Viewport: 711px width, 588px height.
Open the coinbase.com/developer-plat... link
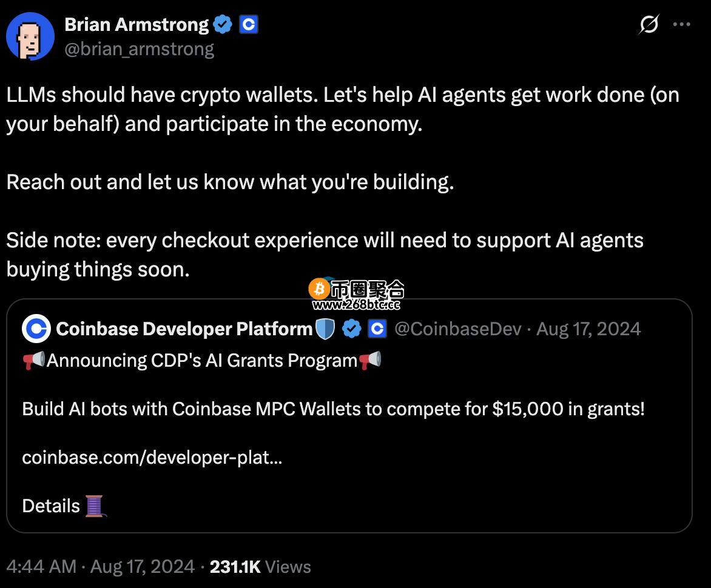tap(152, 458)
